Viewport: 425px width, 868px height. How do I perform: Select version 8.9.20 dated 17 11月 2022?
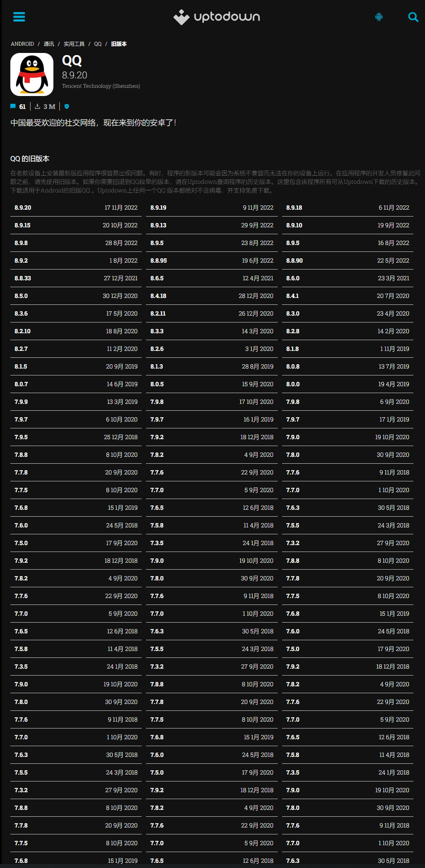(76, 208)
